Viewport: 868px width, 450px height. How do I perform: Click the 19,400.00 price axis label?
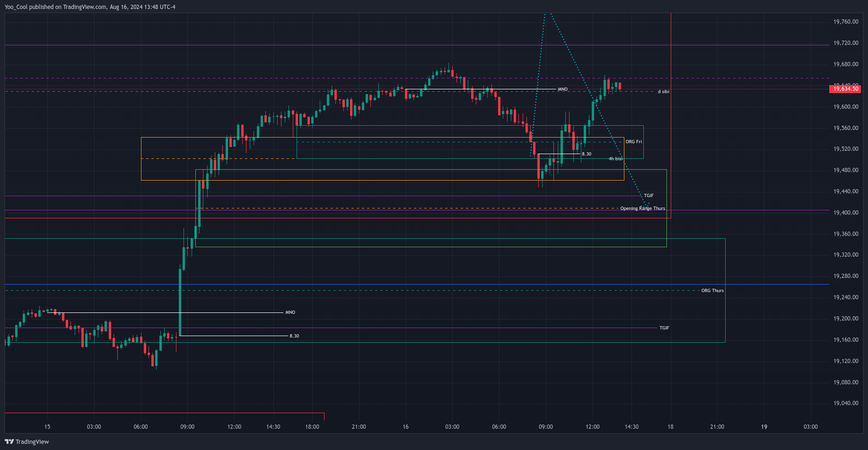pos(846,213)
